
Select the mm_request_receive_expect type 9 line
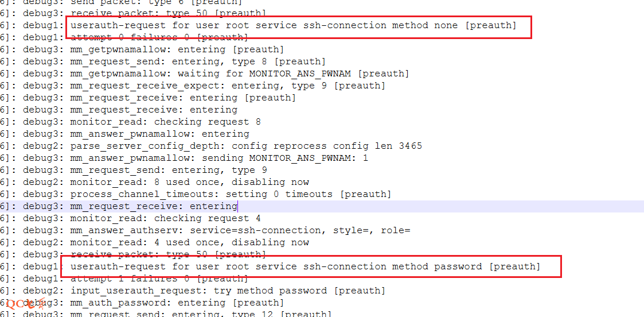pos(228,86)
